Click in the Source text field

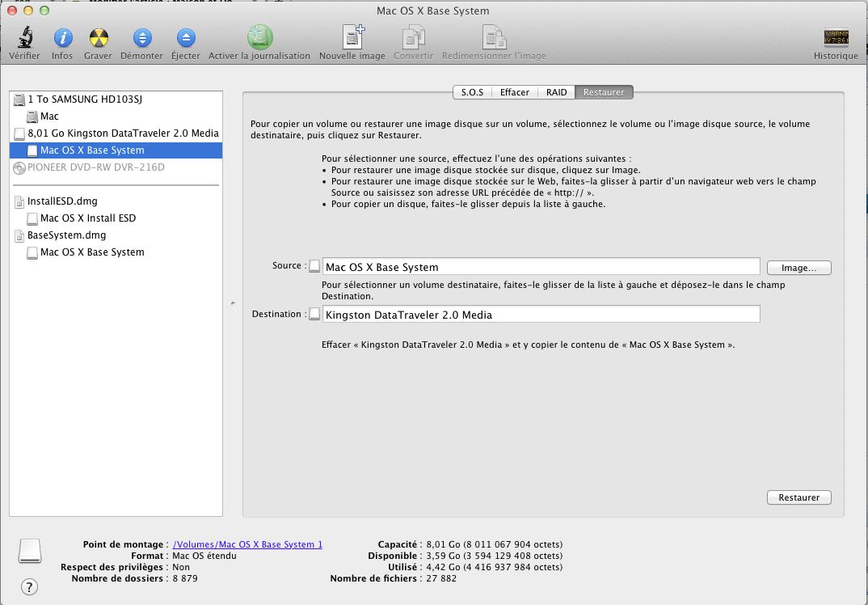(x=541, y=266)
